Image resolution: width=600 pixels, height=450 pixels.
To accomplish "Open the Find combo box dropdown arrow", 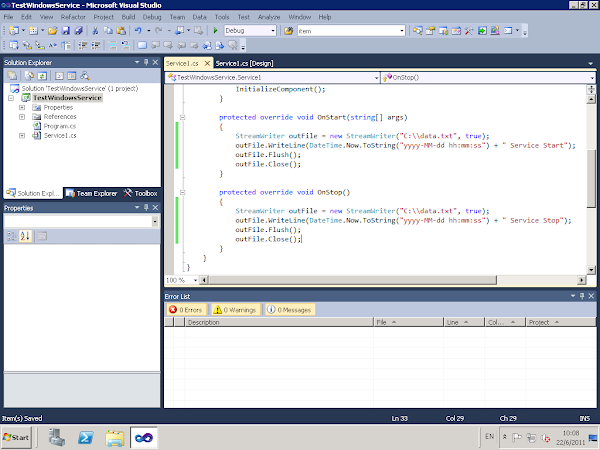I will (x=402, y=31).
